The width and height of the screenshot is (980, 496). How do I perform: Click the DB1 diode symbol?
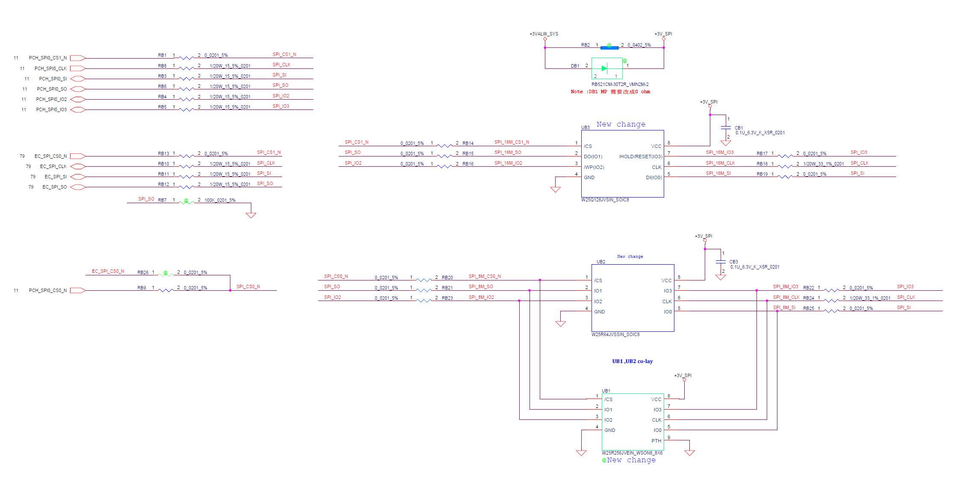point(604,68)
